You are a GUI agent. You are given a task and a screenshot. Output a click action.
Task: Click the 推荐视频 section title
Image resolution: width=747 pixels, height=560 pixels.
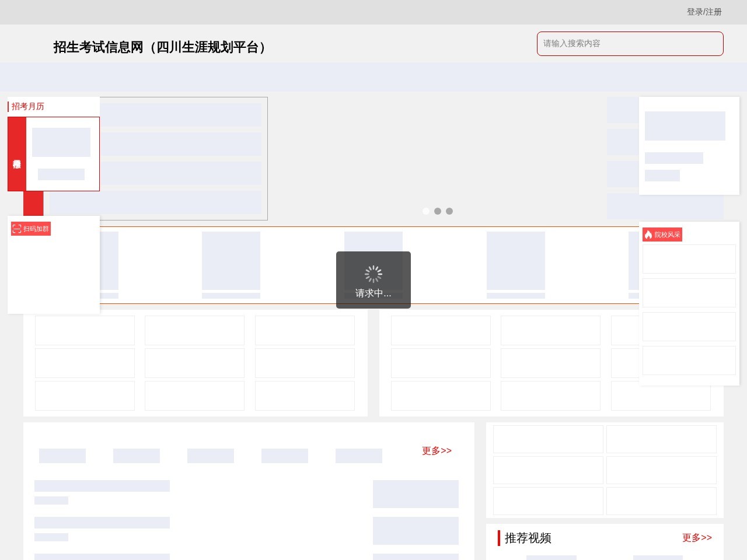coord(527,538)
